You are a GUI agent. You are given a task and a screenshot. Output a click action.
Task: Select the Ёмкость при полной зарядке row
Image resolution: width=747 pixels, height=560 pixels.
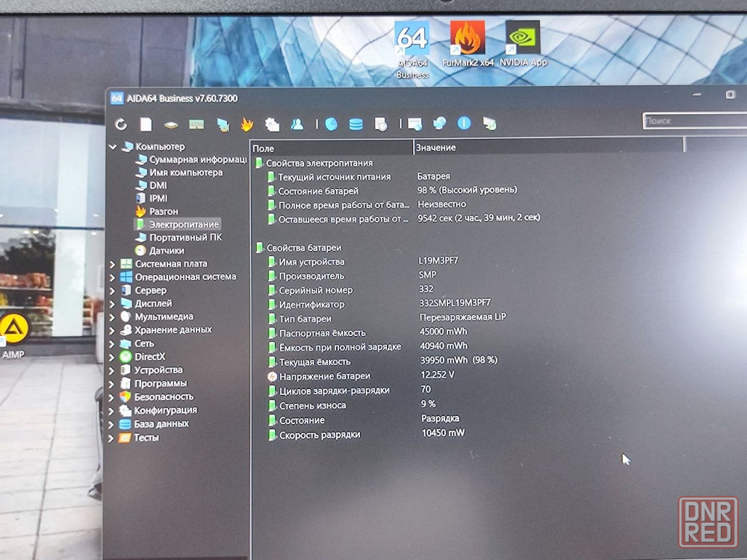coord(368,346)
